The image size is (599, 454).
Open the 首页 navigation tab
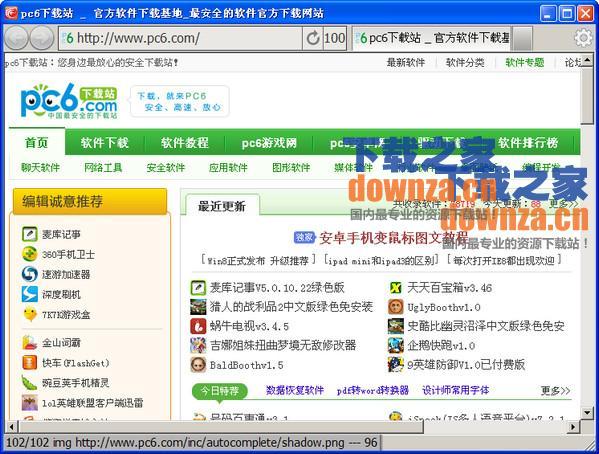[37, 143]
